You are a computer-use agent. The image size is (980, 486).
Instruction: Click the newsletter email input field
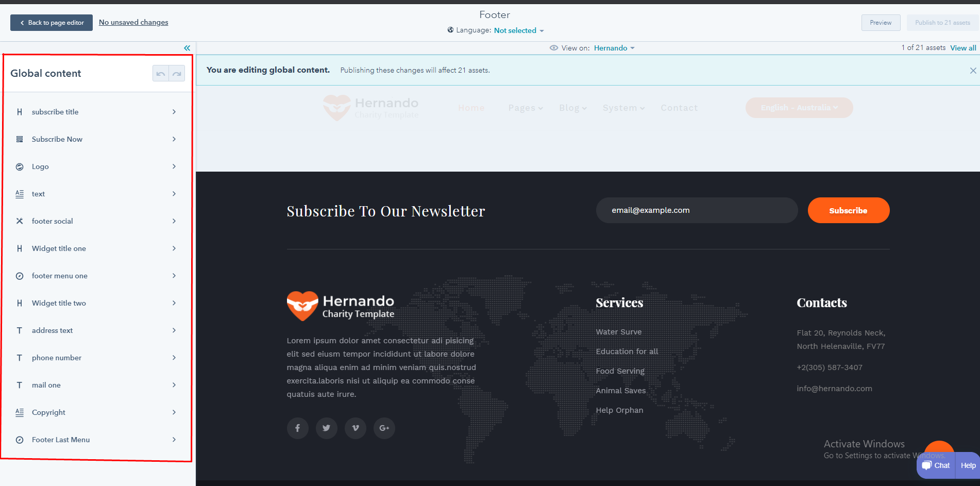[697, 210]
